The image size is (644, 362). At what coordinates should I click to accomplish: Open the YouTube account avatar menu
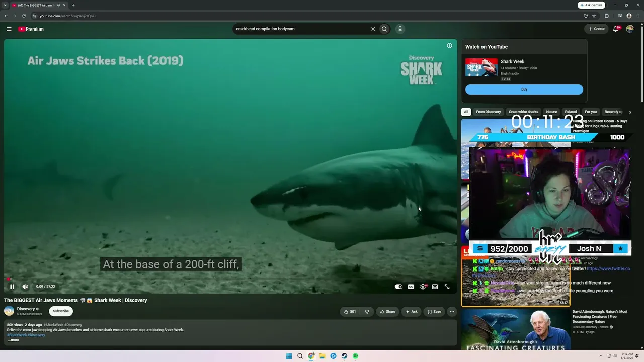click(x=630, y=29)
